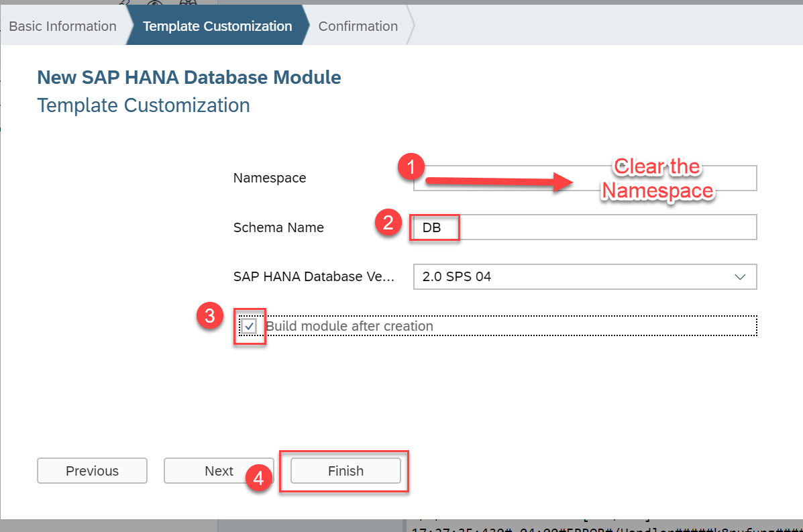803x532 pixels.
Task: Click the Template Customization subheading below the title
Action: coord(144,105)
